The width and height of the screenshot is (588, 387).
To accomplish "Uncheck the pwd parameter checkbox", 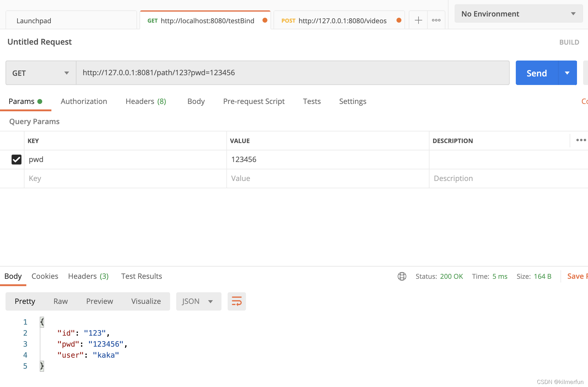I will (17, 160).
